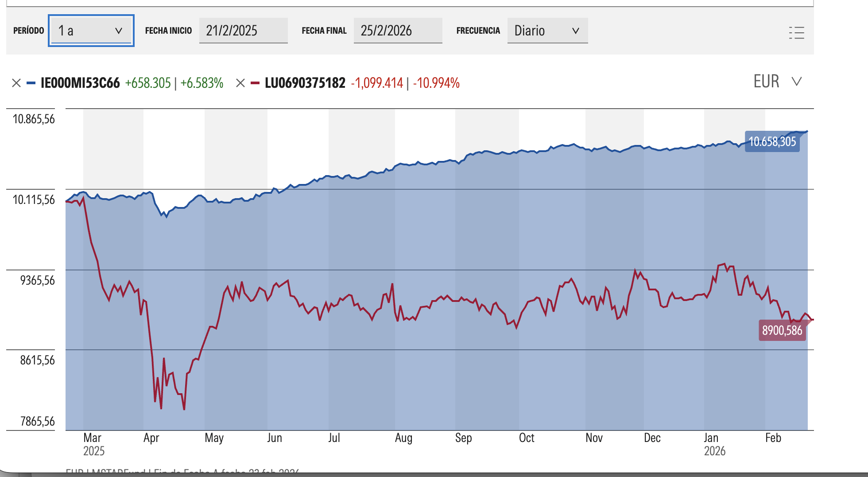Open the chart list options icon

(796, 32)
